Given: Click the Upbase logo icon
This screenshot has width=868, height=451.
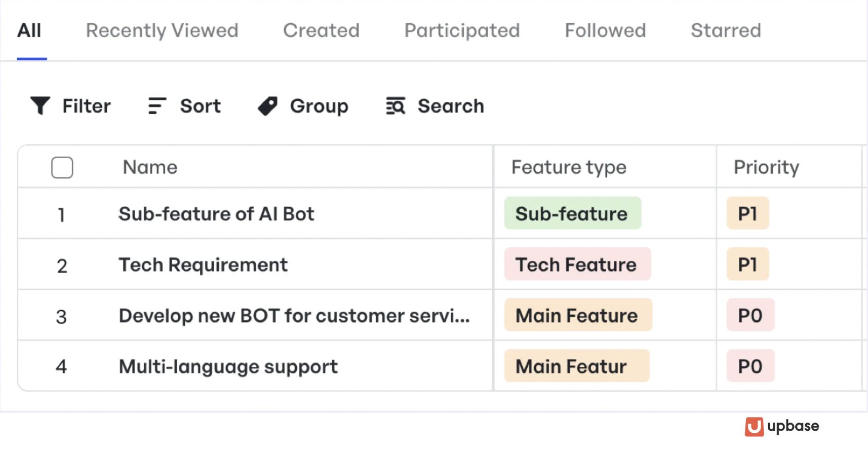Looking at the screenshot, I should tap(754, 426).
